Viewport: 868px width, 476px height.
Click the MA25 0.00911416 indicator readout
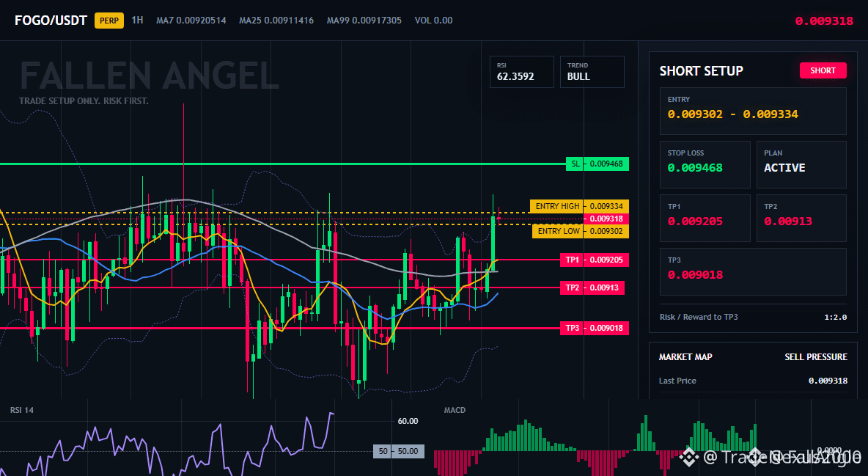point(276,21)
